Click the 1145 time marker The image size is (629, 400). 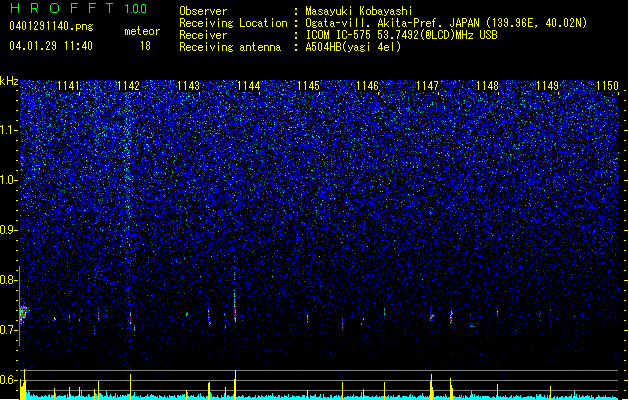308,86
